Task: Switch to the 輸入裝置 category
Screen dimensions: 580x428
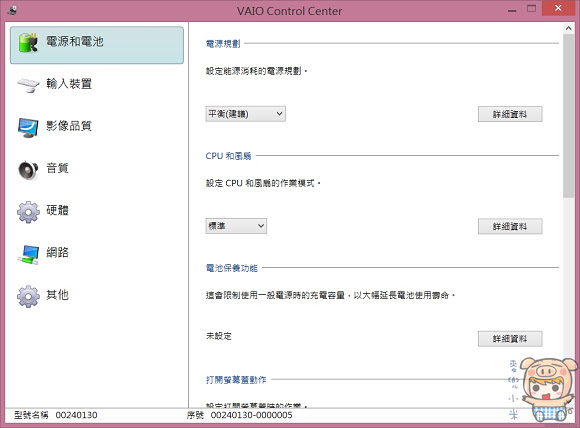Action: 97,85
